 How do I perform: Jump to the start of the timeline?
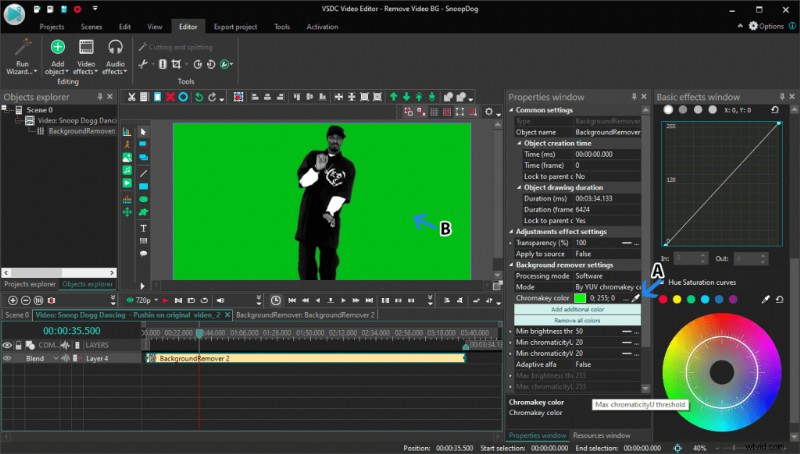[292, 300]
